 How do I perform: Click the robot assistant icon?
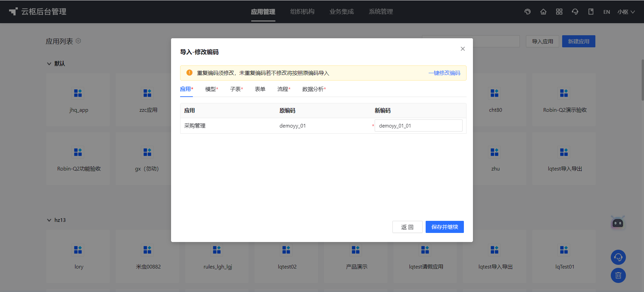[618, 223]
